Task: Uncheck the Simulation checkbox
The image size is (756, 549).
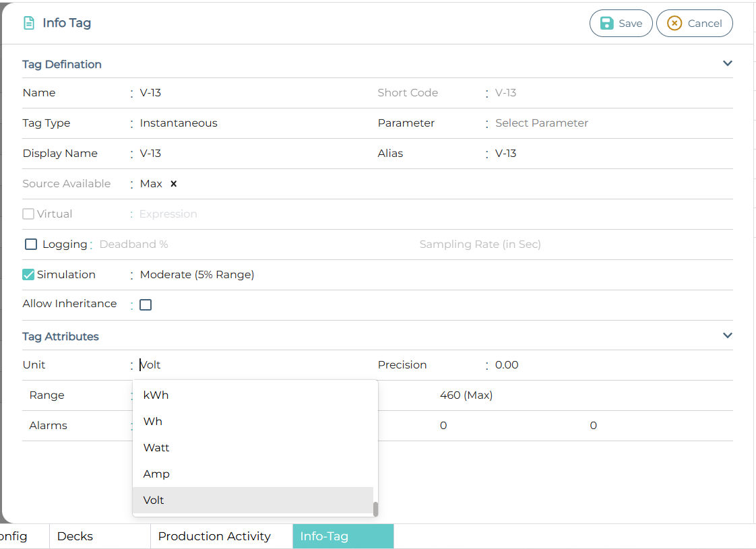Action: (28, 275)
